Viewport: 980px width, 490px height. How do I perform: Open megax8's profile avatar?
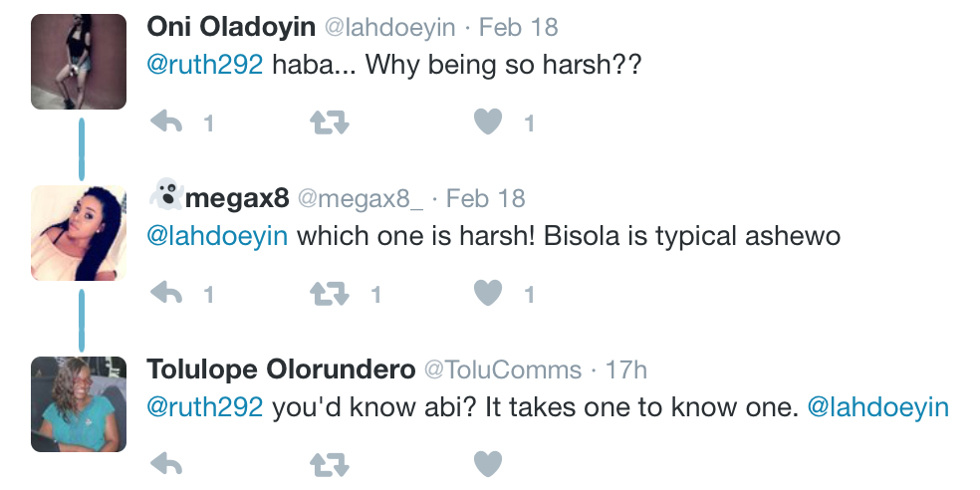79,233
